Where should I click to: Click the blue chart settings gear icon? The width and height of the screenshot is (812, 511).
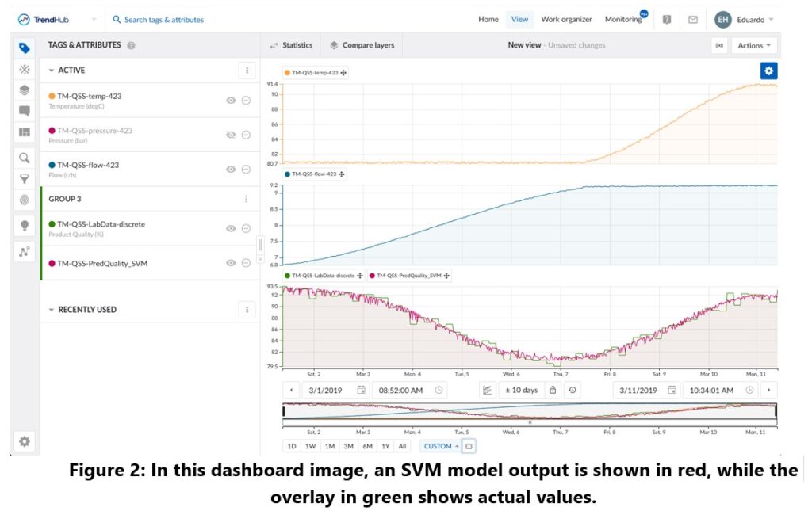pyautogui.click(x=768, y=71)
